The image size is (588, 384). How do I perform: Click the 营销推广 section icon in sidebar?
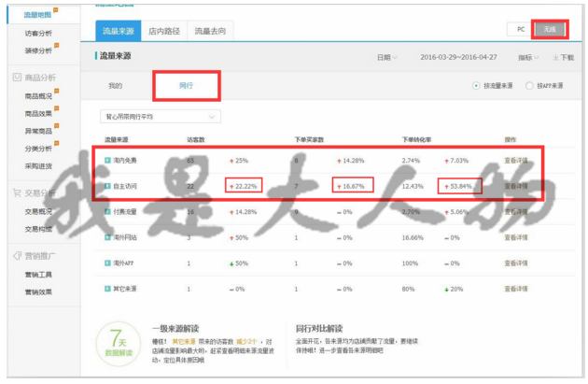click(x=17, y=256)
